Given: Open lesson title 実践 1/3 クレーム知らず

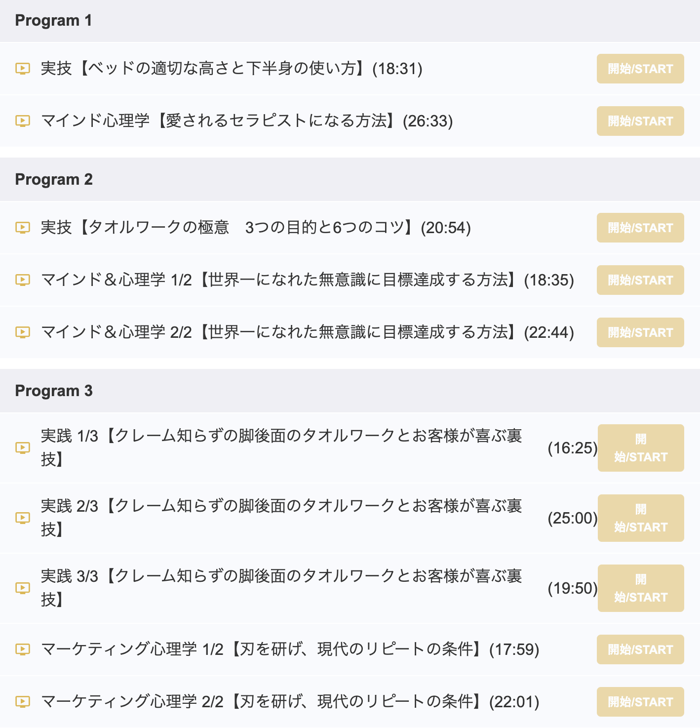Looking at the screenshot, I should (x=281, y=447).
